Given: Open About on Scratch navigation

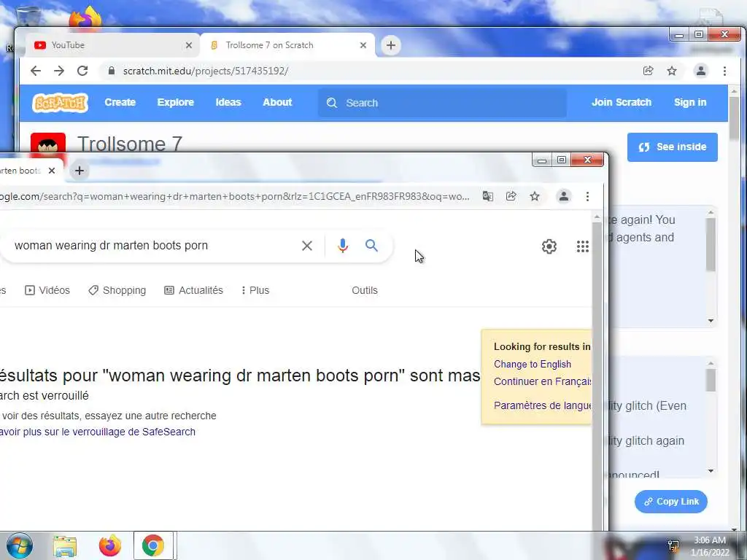Looking at the screenshot, I should coord(277,102).
